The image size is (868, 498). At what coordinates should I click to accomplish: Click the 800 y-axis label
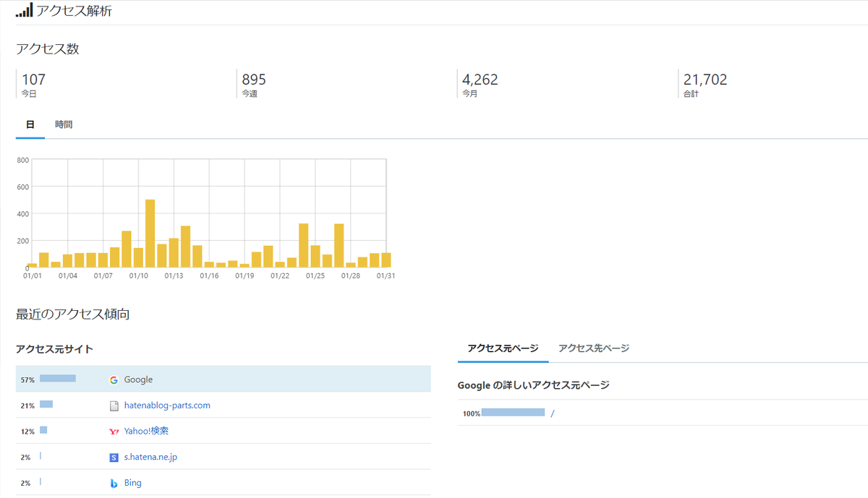(22, 160)
